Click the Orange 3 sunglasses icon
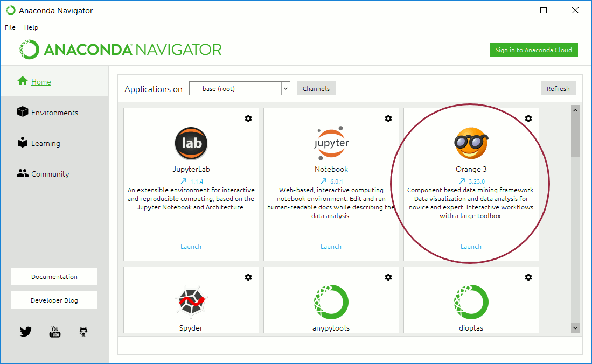Screen dimensions: 592x364 pos(471,143)
